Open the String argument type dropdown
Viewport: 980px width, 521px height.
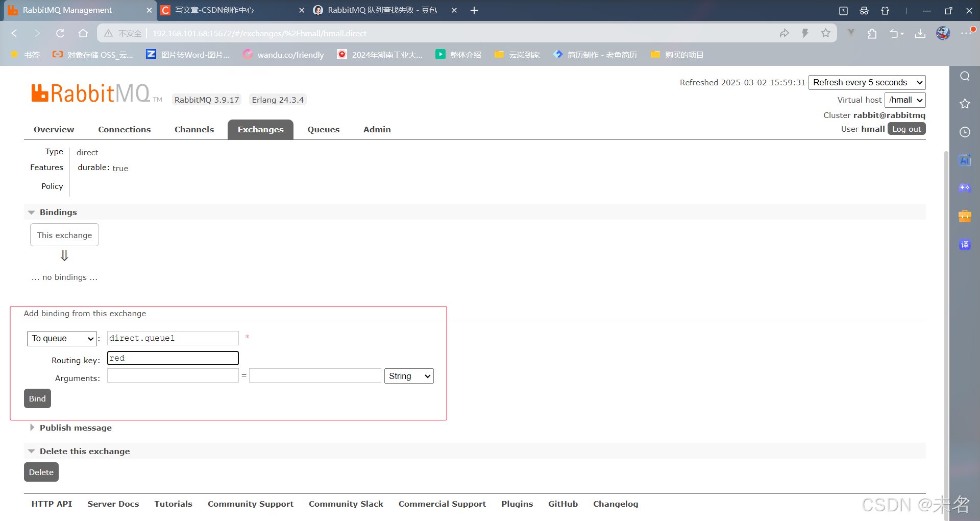(x=409, y=376)
